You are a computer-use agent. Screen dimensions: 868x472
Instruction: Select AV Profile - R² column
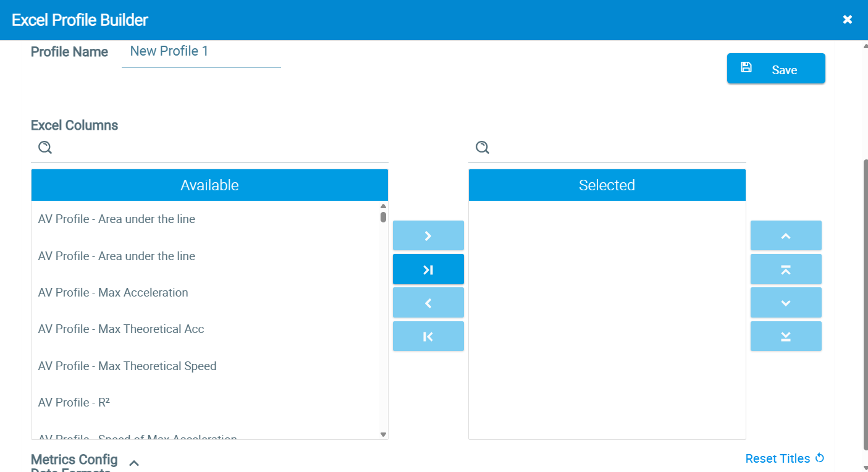coord(206,403)
